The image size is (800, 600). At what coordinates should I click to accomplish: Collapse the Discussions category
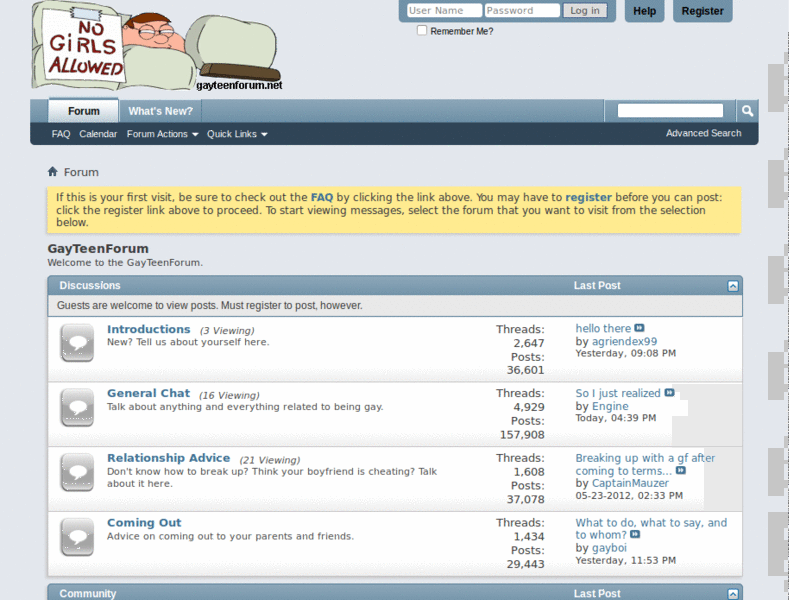pyautogui.click(x=733, y=286)
